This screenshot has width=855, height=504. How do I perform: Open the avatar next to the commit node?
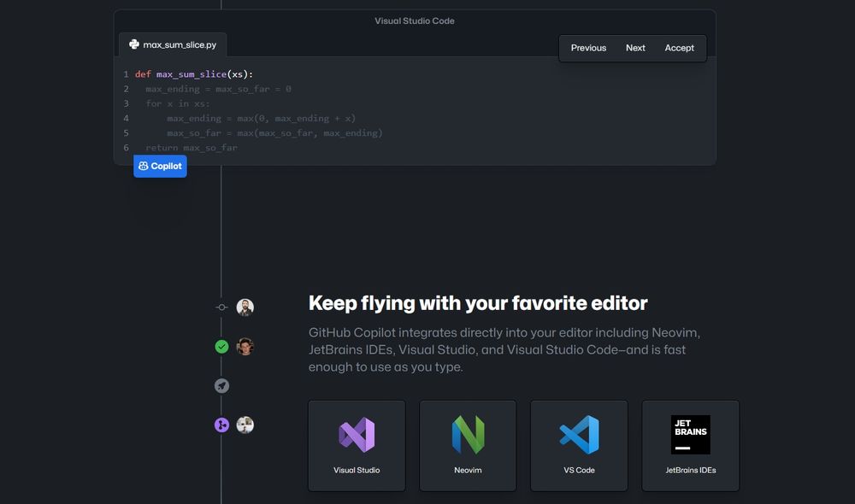[x=245, y=308]
